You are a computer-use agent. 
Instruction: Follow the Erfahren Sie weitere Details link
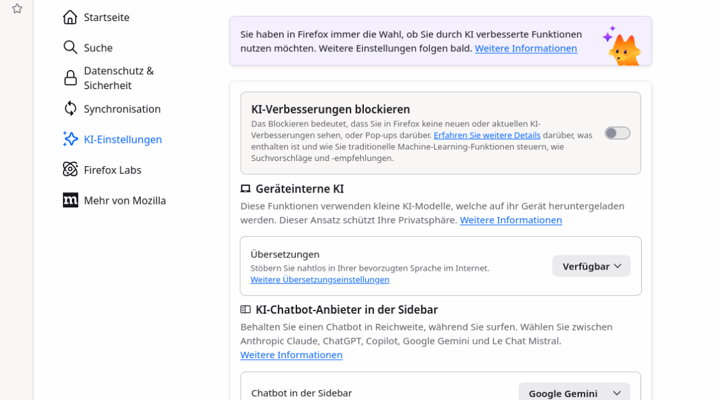point(487,135)
